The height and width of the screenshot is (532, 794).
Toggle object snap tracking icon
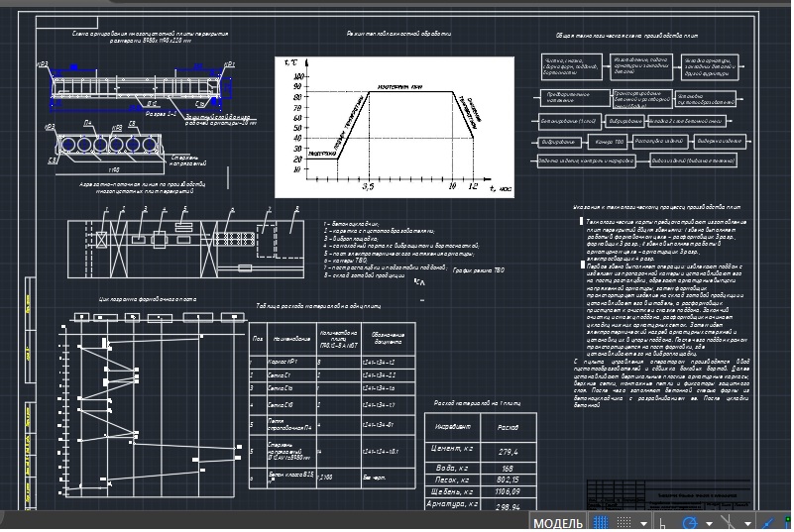click(x=768, y=523)
